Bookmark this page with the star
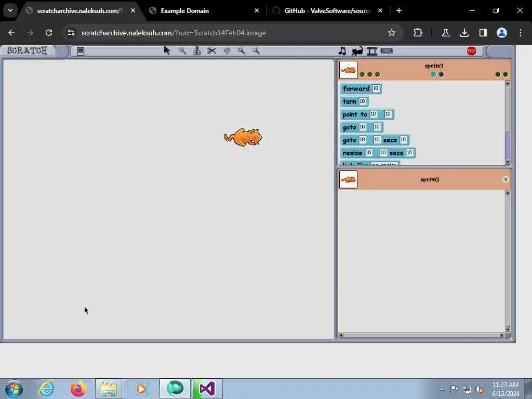Screen dimensions: 532x399 (x=392, y=33)
